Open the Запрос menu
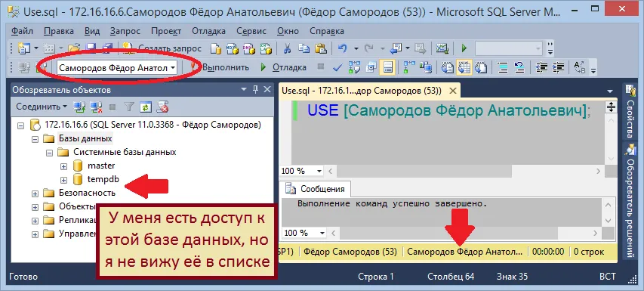The height and width of the screenshot is (291, 644). 125,31
